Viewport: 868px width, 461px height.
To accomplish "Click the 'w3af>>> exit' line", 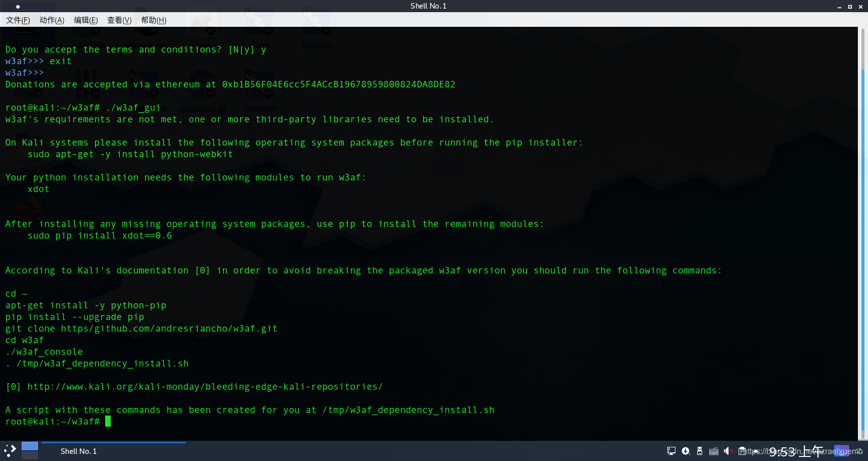I will pos(38,61).
